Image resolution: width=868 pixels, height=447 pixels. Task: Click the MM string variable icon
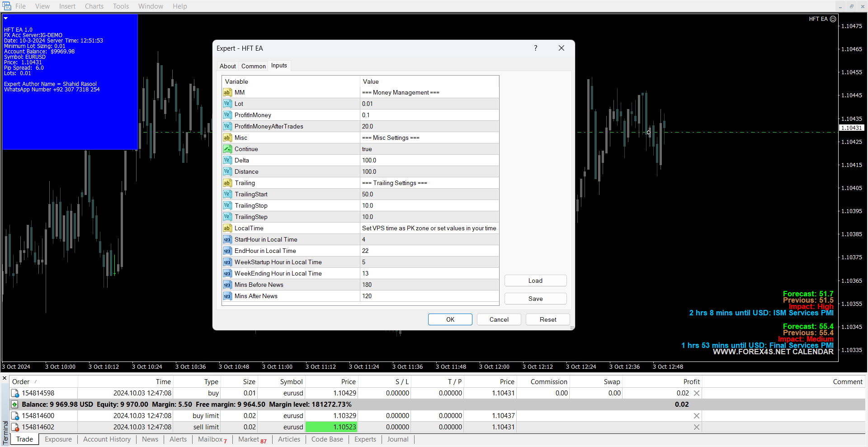click(x=227, y=93)
